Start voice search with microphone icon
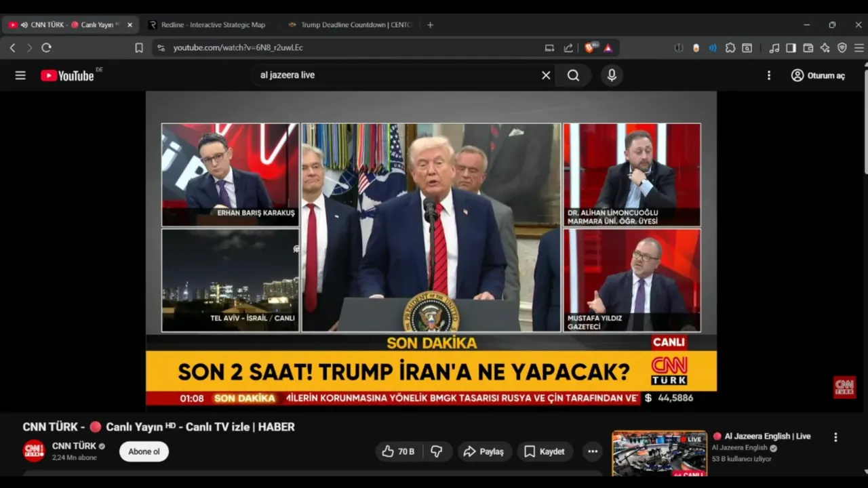This screenshot has width=868, height=488. (x=612, y=75)
